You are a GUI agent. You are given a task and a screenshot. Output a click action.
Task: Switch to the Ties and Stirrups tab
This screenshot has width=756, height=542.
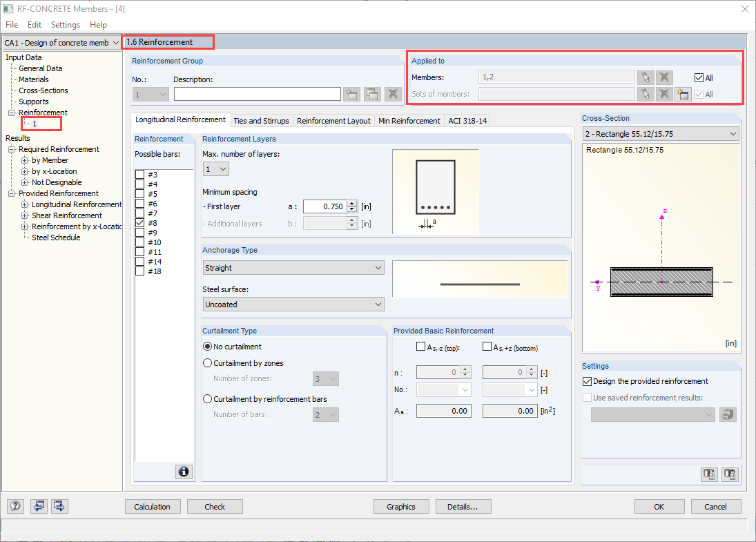coord(262,121)
